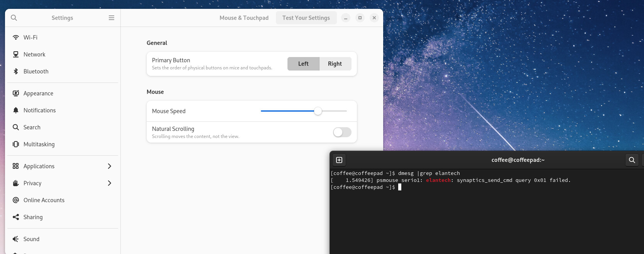Click the Wi-Fi icon in sidebar
This screenshot has height=254, width=644.
(x=16, y=37)
